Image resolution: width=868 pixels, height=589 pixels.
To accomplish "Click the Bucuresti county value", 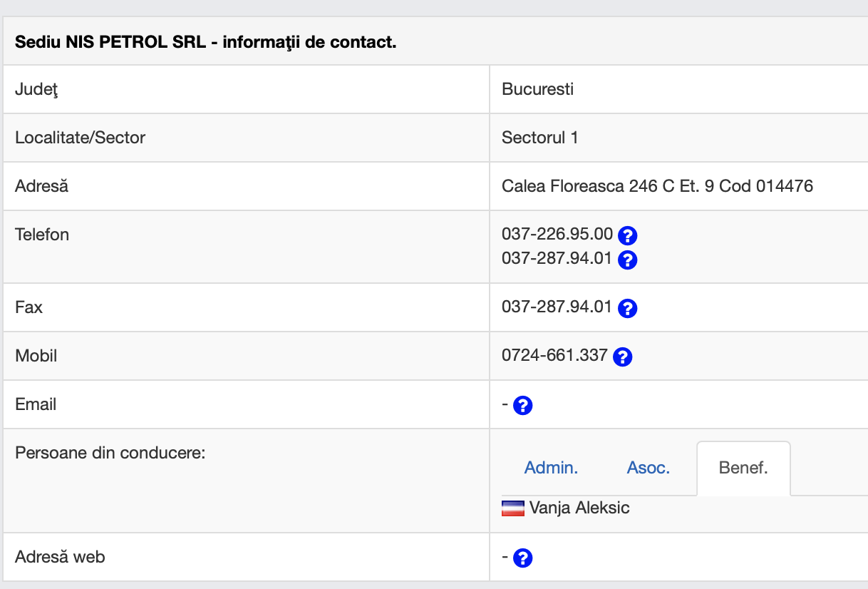I will (x=537, y=90).
